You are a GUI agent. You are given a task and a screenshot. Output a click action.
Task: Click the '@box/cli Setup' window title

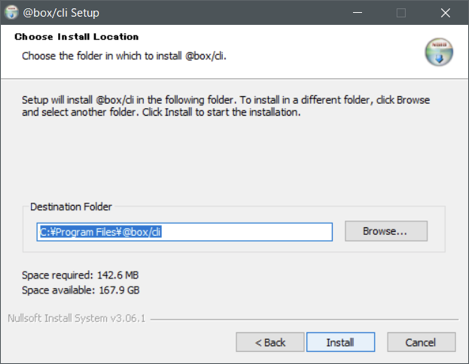coord(61,13)
